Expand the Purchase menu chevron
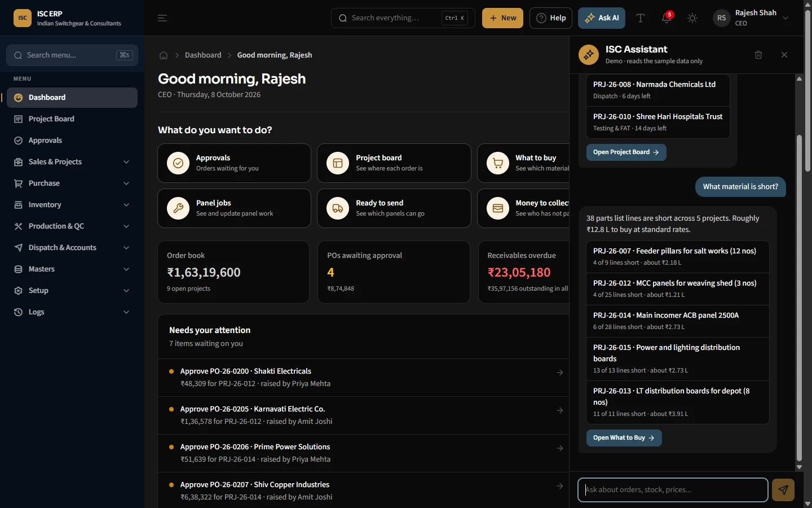Screen dimensions: 812x508 pyautogui.click(x=126, y=183)
